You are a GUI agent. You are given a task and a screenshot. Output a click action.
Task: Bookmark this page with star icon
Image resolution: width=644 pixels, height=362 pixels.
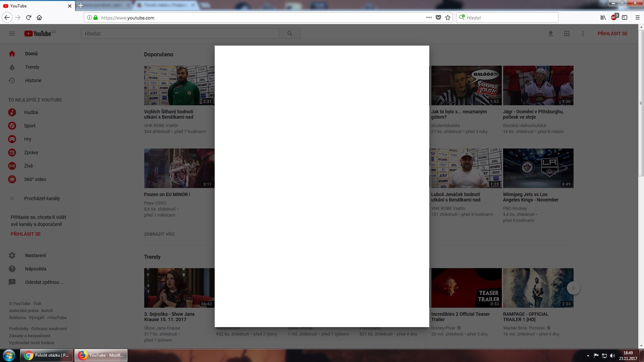coord(448,17)
